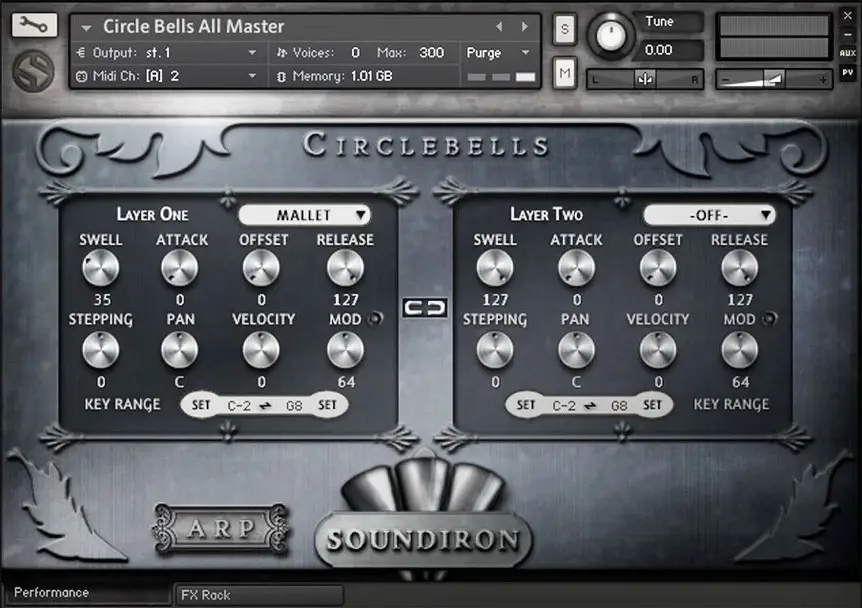Open Layer One MALLET articulation dropdown
Image resolution: width=862 pixels, height=608 pixels.
[x=305, y=215]
